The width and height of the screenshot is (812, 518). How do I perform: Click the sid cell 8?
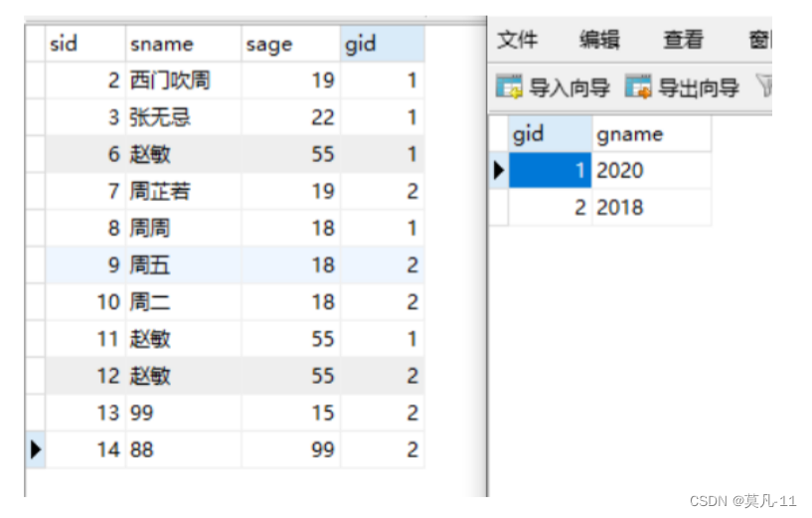84,229
